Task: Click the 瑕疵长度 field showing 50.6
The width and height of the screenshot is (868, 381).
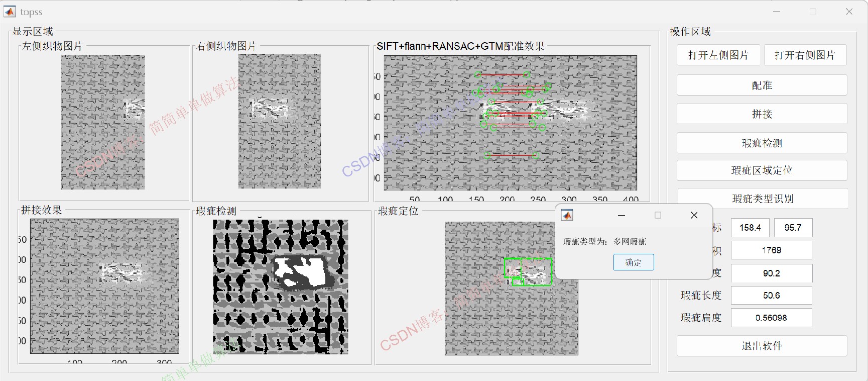Action: pos(772,296)
